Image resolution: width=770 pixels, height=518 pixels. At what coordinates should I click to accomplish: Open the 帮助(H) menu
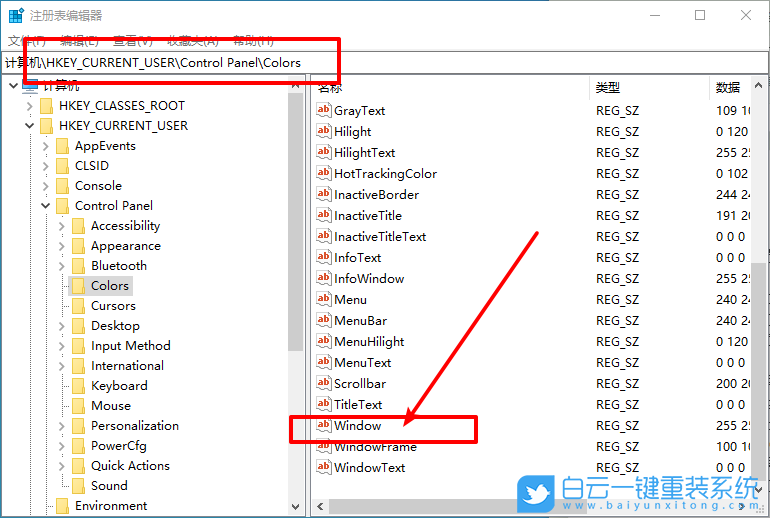(x=252, y=40)
